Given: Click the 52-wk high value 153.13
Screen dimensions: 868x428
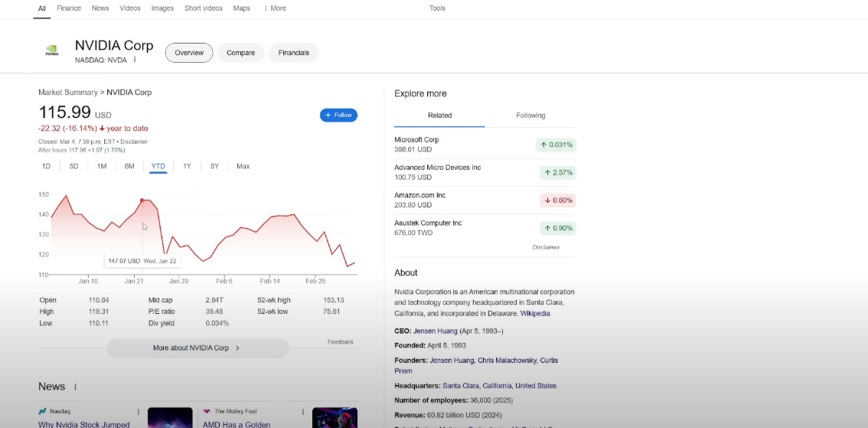Looking at the screenshot, I should (333, 300).
